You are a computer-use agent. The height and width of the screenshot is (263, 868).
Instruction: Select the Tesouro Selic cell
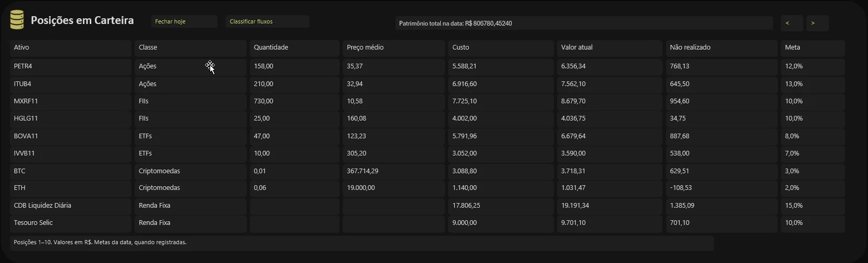tap(70, 223)
